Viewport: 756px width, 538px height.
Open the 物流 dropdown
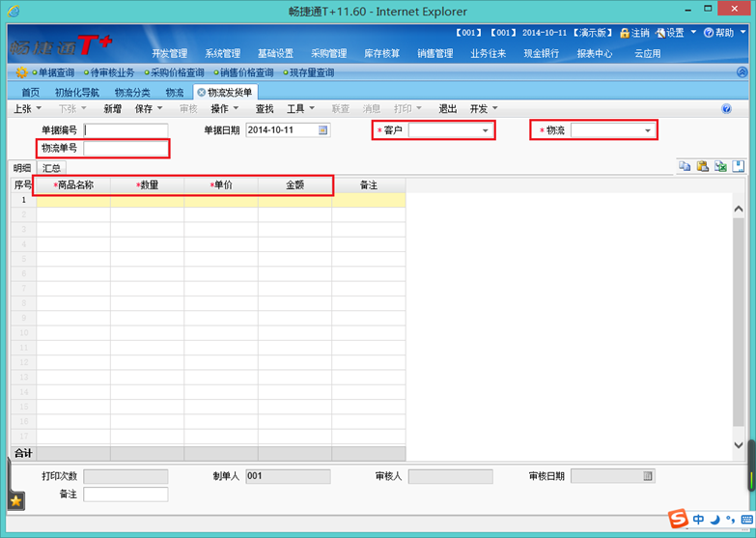tap(648, 130)
